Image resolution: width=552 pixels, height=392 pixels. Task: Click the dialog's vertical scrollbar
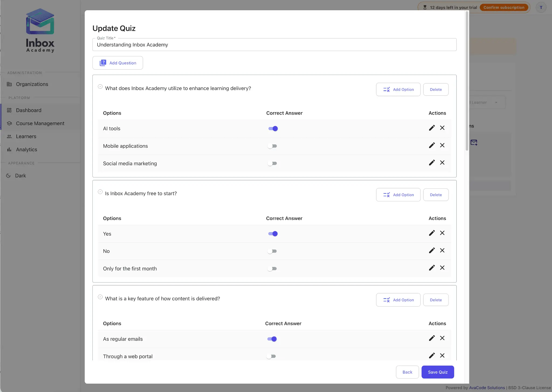[x=467, y=81]
